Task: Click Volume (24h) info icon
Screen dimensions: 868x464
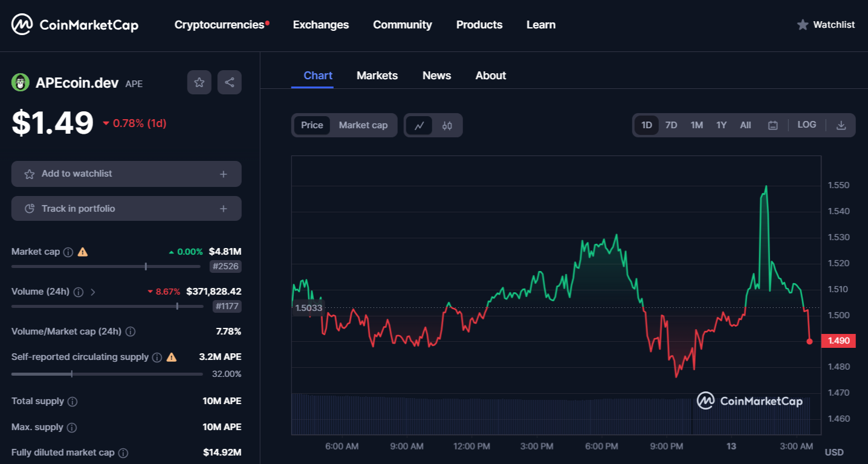Action: (x=79, y=292)
